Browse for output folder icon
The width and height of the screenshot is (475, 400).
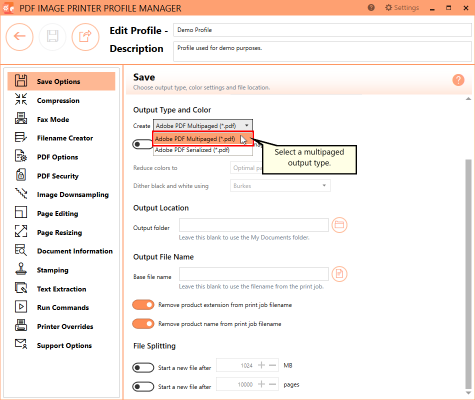[339, 225]
